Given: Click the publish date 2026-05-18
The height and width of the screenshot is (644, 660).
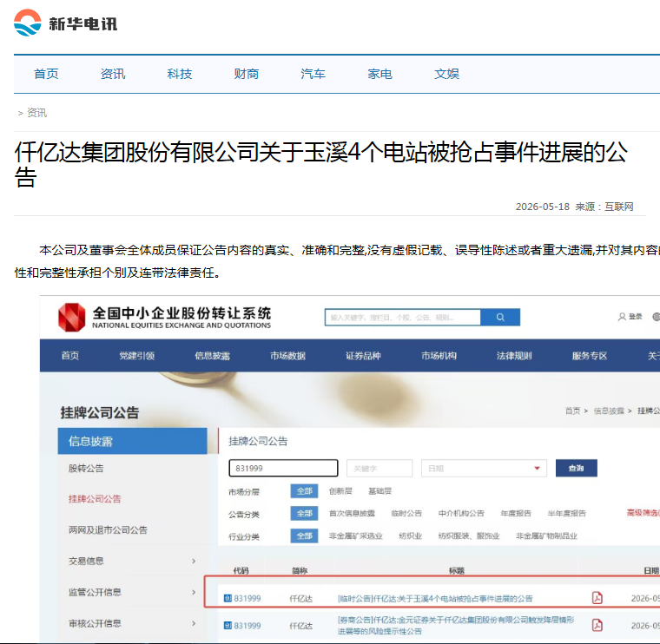Looking at the screenshot, I should 543,207.
